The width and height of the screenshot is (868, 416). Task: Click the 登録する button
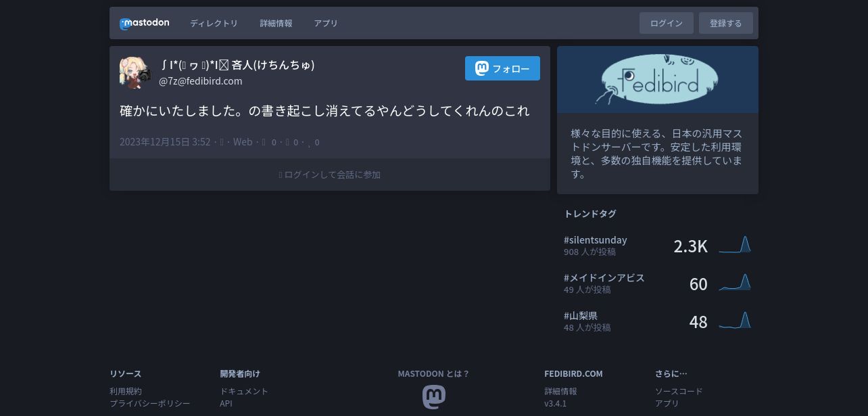[x=726, y=23]
